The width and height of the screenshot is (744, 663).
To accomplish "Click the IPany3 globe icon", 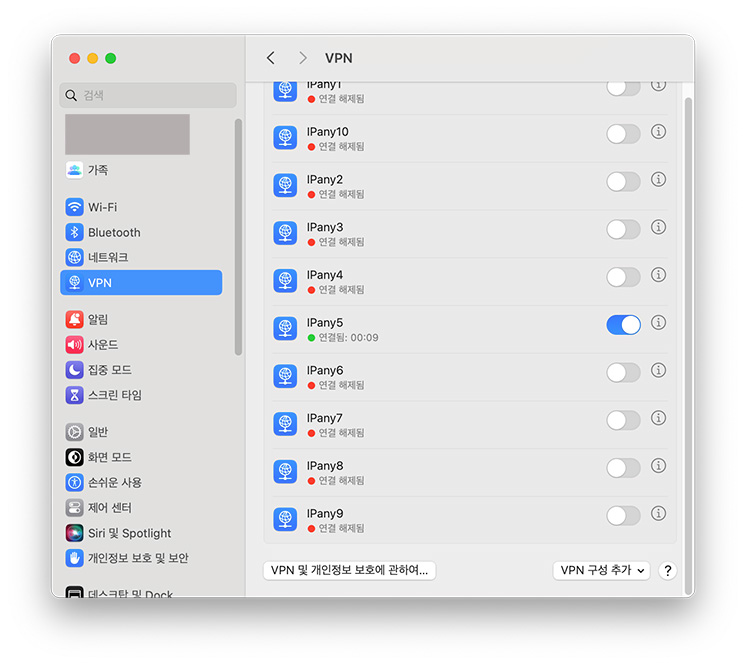I will point(286,234).
